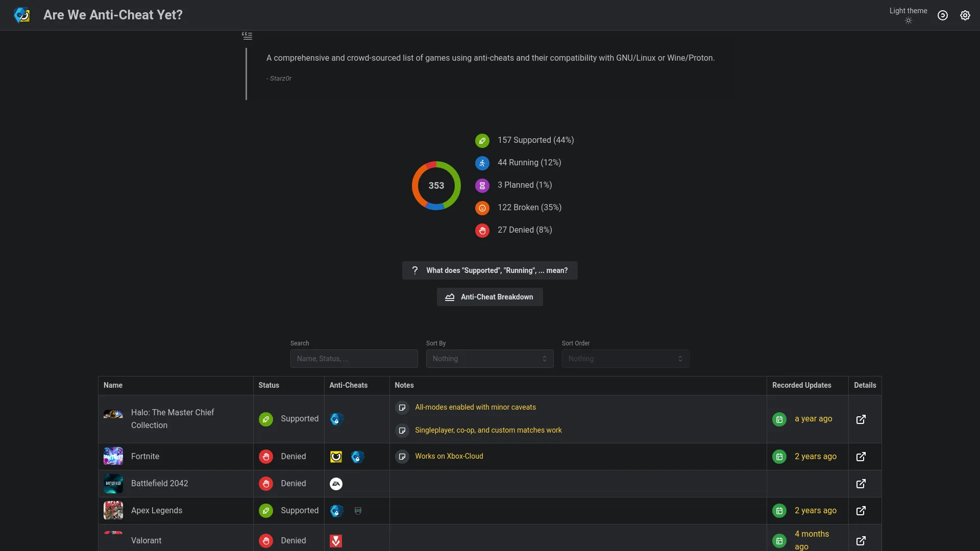Viewport: 980px width, 551px height.
Task: Click the circular arrow icon beside settings gear
Action: coord(942,15)
